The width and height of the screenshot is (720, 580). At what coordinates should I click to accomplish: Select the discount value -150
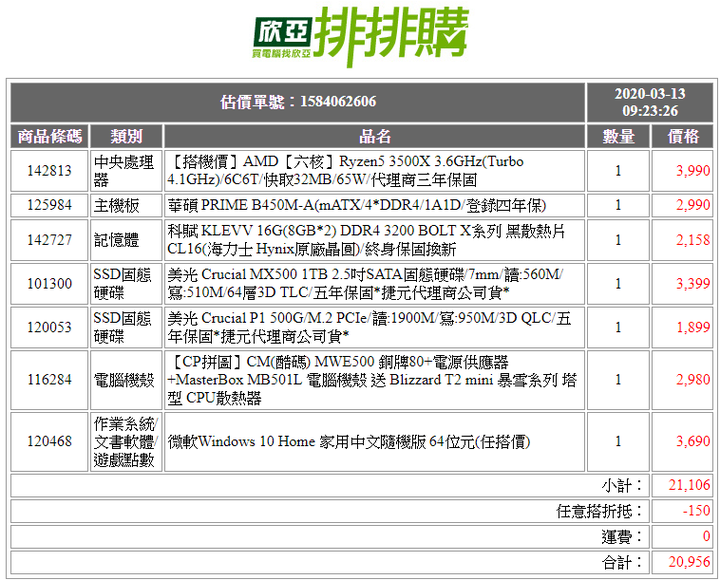click(697, 511)
